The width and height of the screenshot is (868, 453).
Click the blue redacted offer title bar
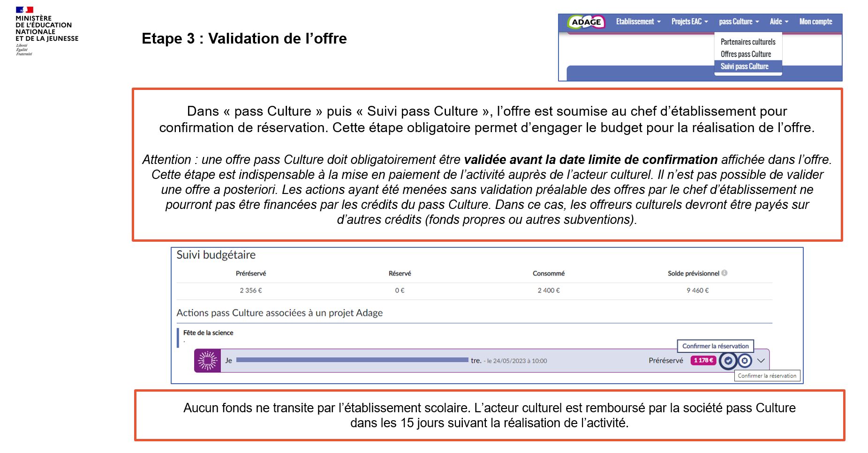coord(352,360)
